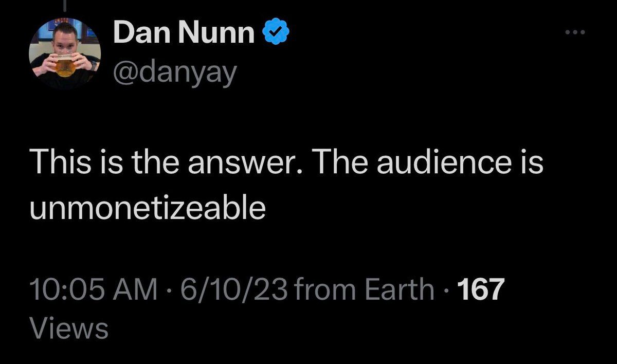617x364 pixels.
Task: Select the "from Earth" location label
Action: click(365, 290)
